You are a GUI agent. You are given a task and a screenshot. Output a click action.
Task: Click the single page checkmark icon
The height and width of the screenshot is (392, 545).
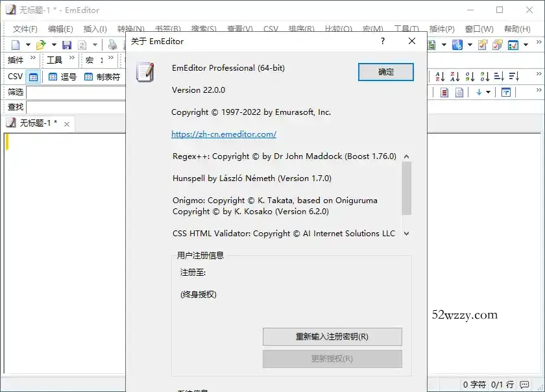pos(483,45)
